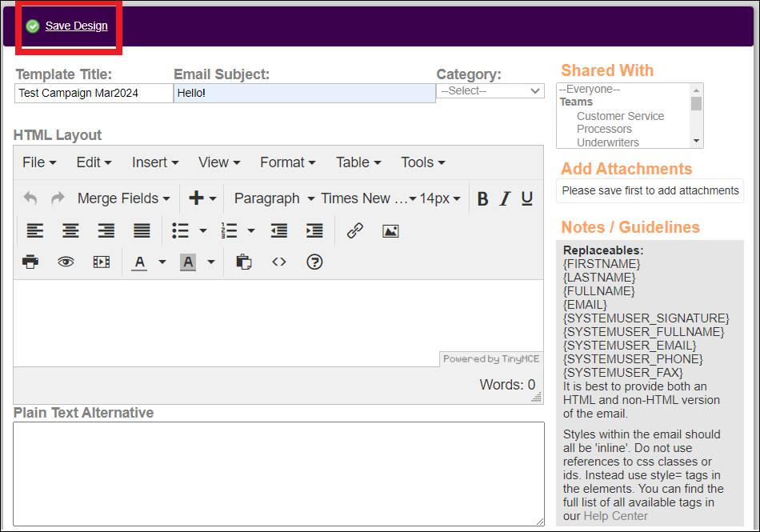The width and height of the screenshot is (760, 532).
Task: Click the Plain Text Alternative textarea
Action: tap(278, 474)
